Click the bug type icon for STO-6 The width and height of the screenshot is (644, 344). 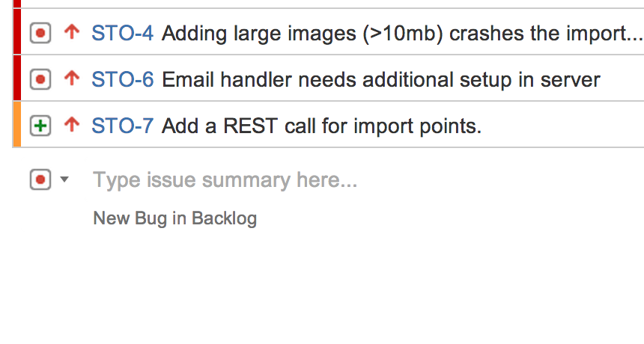tap(40, 79)
